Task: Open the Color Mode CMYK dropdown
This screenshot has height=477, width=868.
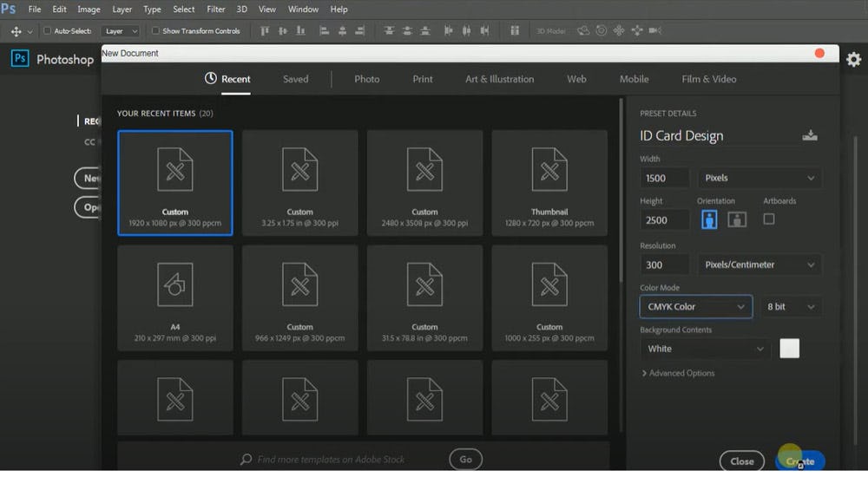Action: pos(696,306)
